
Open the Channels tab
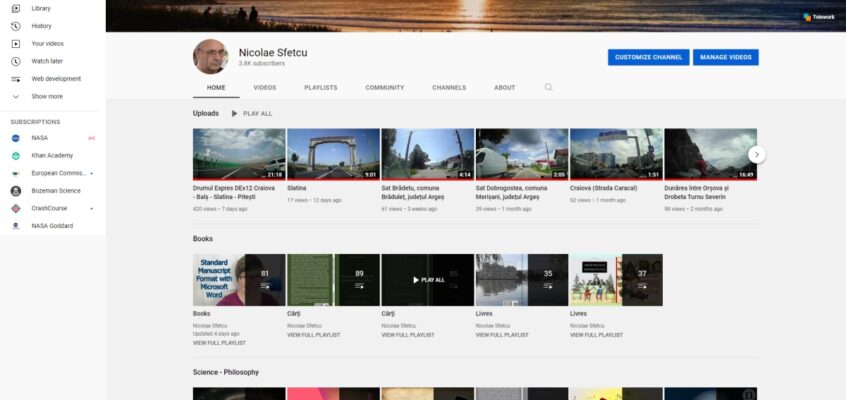click(449, 87)
